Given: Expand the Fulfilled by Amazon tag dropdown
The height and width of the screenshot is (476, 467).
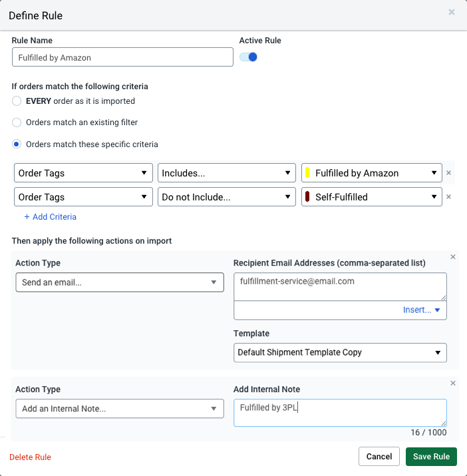Looking at the screenshot, I should (x=371, y=173).
